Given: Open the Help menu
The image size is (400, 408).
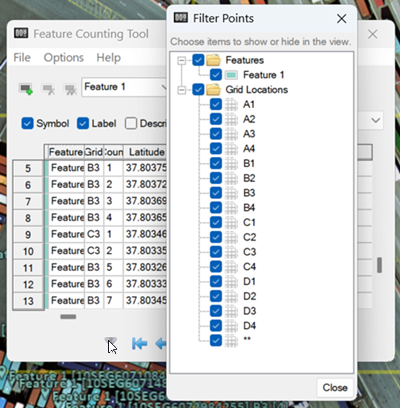Looking at the screenshot, I should pyautogui.click(x=109, y=58).
